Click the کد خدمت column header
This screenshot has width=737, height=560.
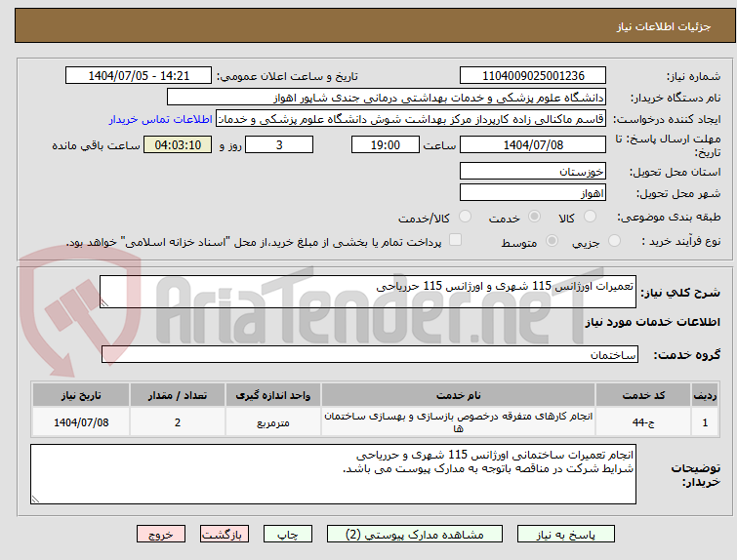pyautogui.click(x=642, y=395)
